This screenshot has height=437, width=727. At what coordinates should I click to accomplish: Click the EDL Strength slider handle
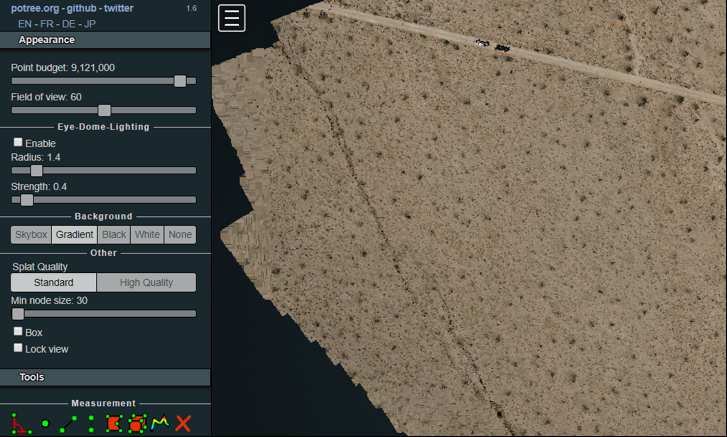tap(27, 200)
